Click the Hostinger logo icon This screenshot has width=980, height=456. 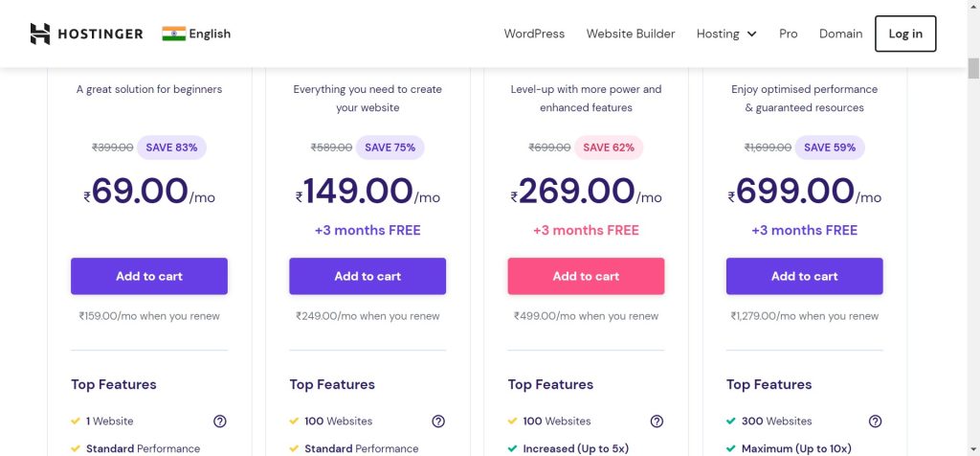(40, 34)
